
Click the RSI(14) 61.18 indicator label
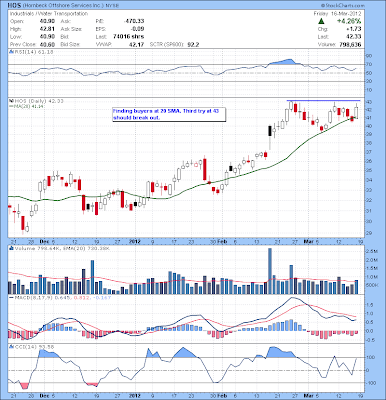click(x=33, y=52)
